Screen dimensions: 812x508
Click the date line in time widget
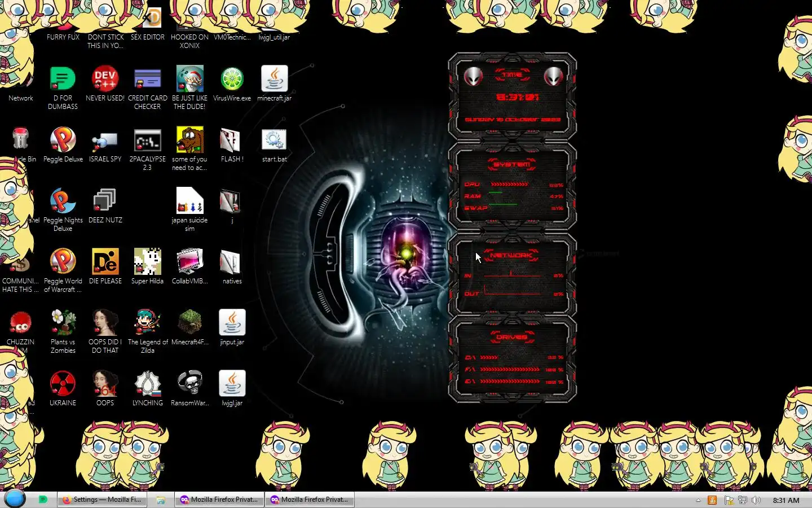(513, 120)
